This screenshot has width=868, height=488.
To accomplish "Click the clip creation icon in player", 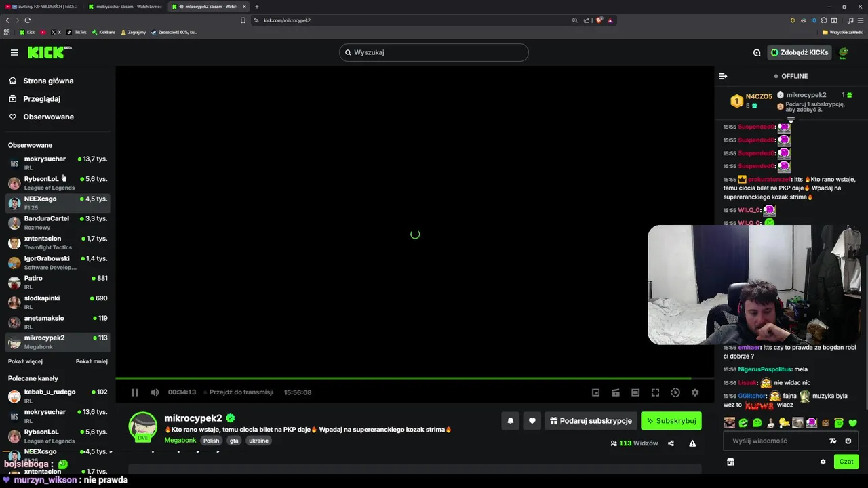I will [616, 392].
